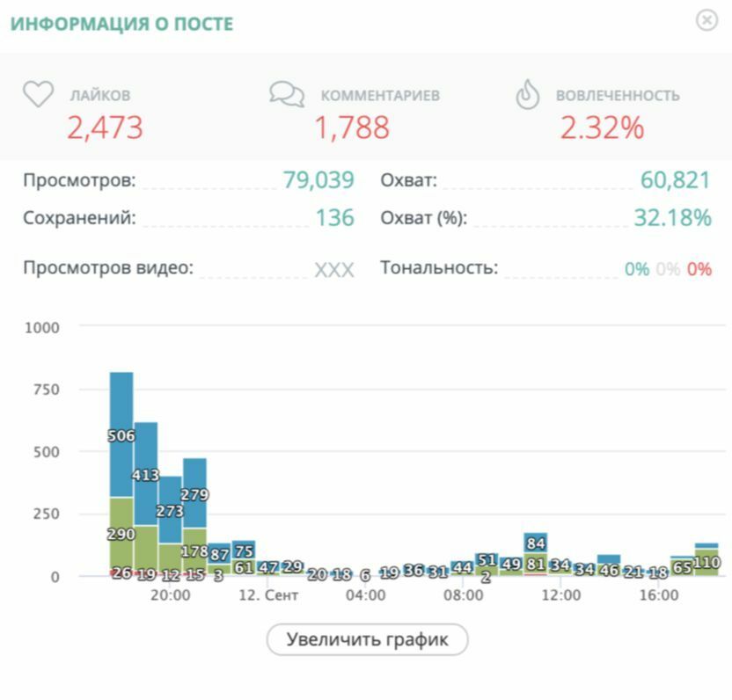The image size is (732, 700).
Task: Click the Тональность label
Action: (439, 268)
